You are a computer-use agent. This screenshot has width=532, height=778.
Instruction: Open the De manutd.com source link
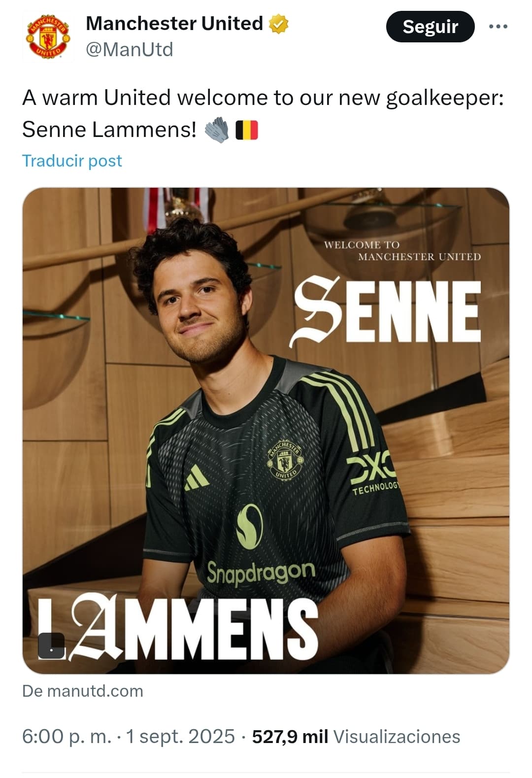83,691
